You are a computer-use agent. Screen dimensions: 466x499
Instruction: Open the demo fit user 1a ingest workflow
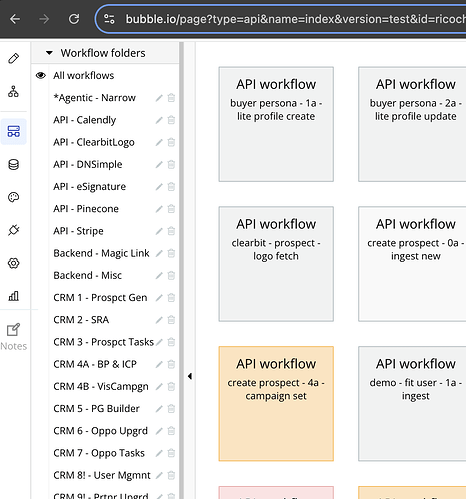point(412,404)
